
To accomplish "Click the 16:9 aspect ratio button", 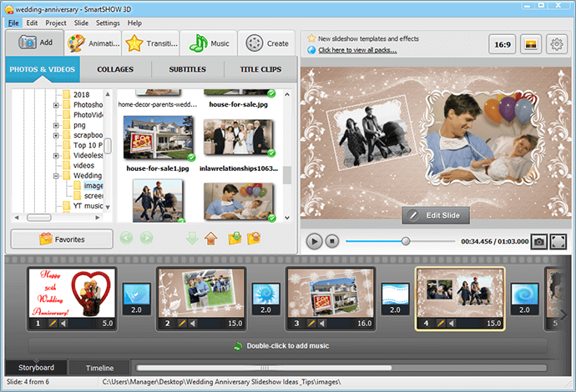I will click(503, 44).
